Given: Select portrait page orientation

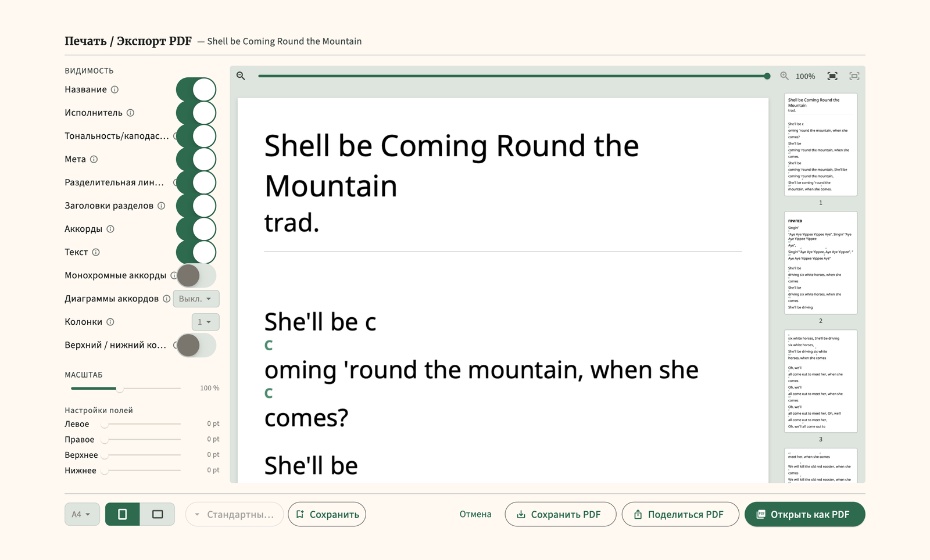Looking at the screenshot, I should point(123,514).
